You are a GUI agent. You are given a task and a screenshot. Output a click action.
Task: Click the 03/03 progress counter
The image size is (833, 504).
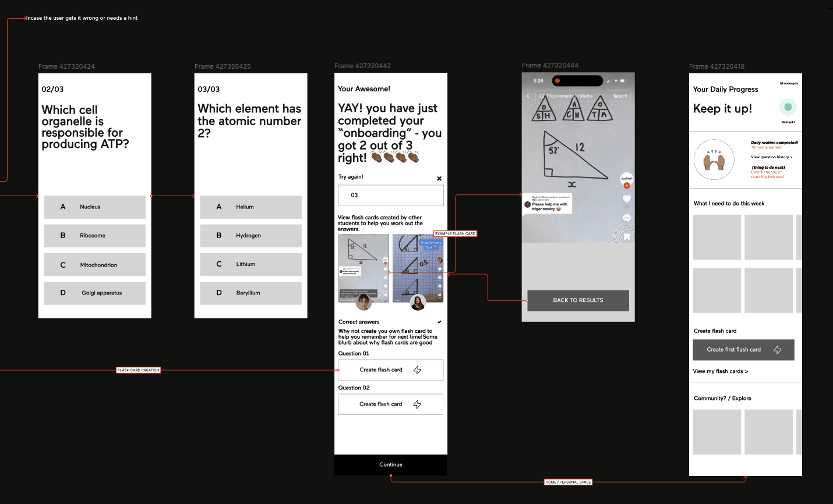coord(209,89)
